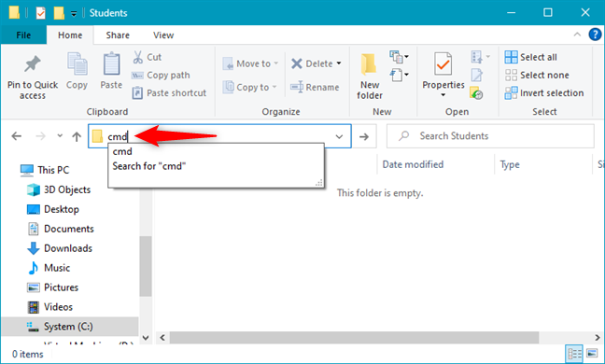Screen dimensions: 605x364
Task: Select System (C:) drive
Action: point(69,327)
